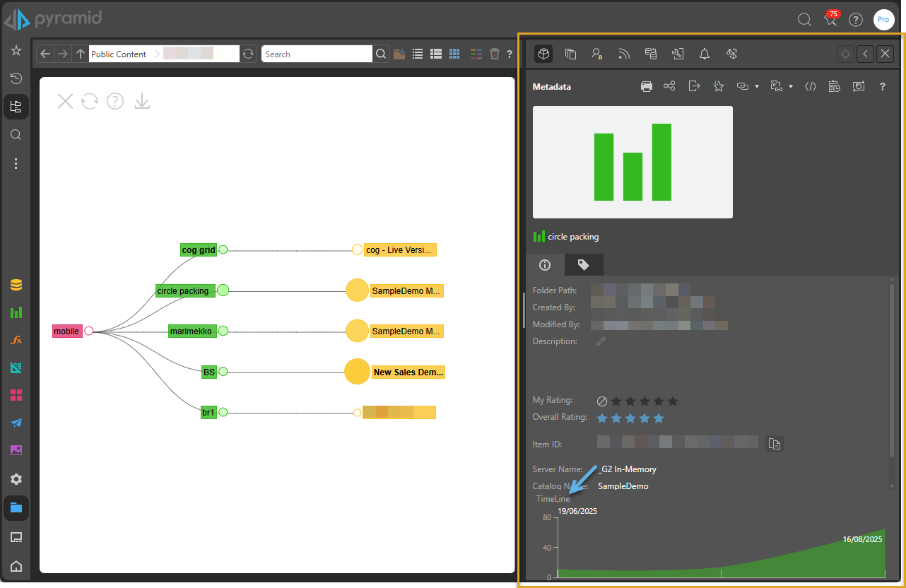Expand the link options dropdown arrow
906x588 pixels.
tap(757, 87)
